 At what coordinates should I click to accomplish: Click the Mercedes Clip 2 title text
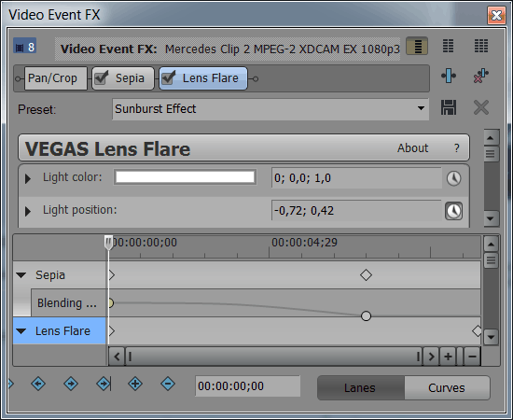(283, 49)
